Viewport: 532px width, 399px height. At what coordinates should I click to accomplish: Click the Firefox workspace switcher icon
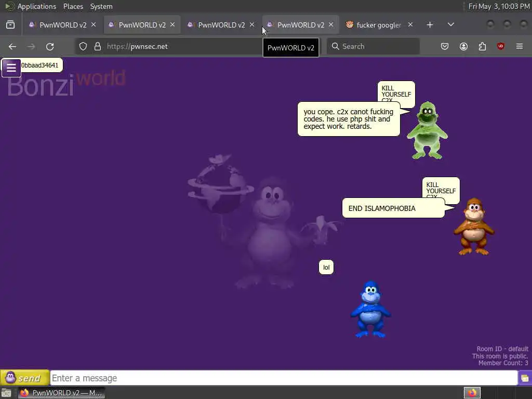(x=472, y=393)
